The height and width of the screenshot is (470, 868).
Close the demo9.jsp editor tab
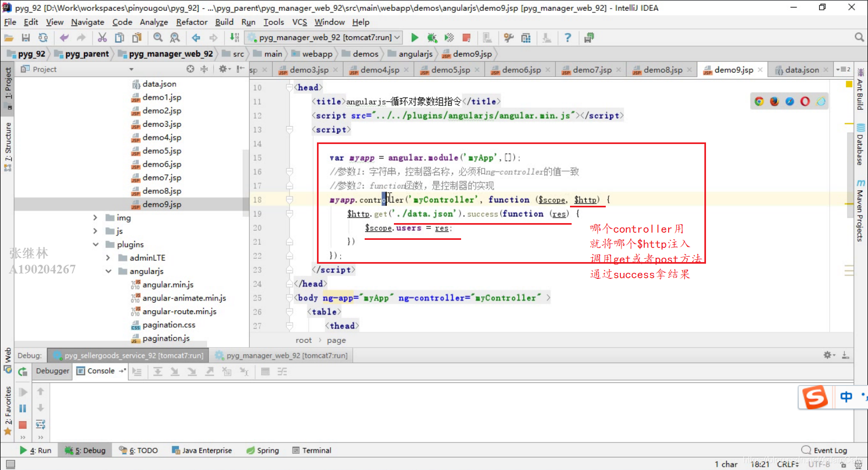(760, 70)
